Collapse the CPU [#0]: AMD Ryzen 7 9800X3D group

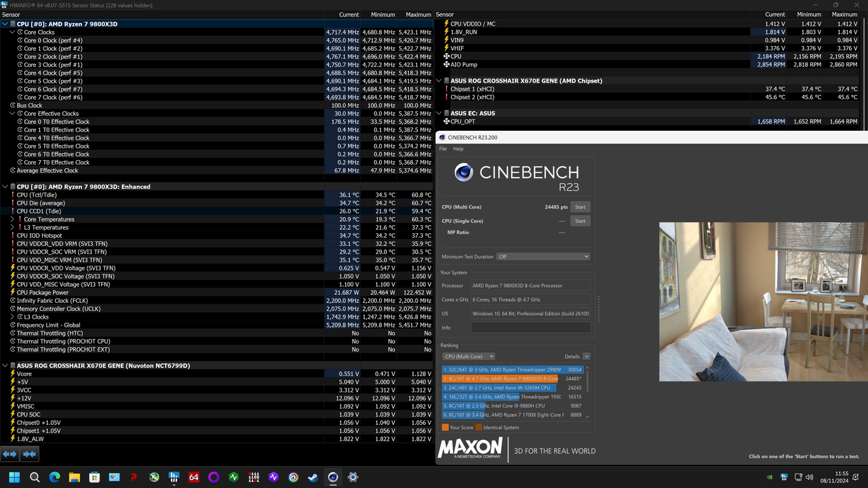[x=5, y=24]
